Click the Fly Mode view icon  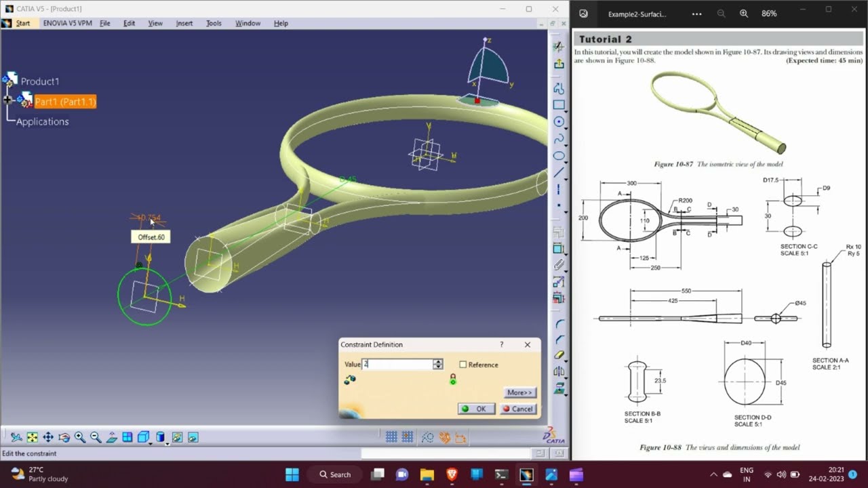tap(16, 438)
